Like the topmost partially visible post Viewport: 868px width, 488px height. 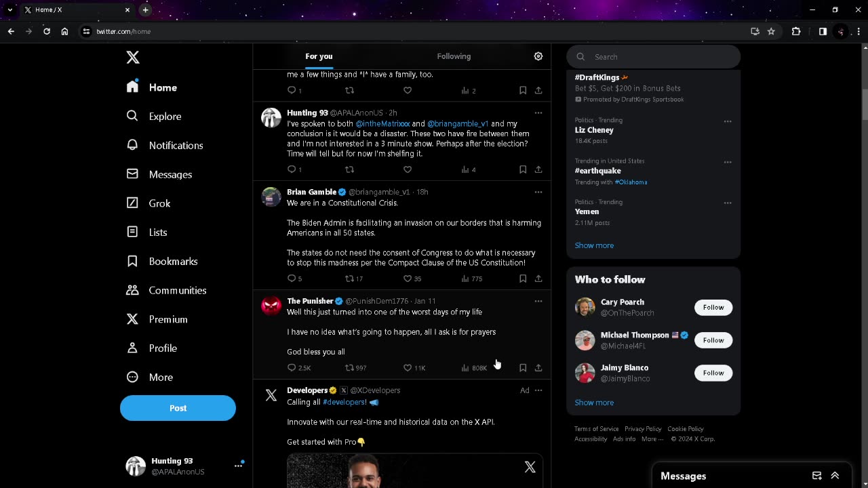tap(408, 90)
